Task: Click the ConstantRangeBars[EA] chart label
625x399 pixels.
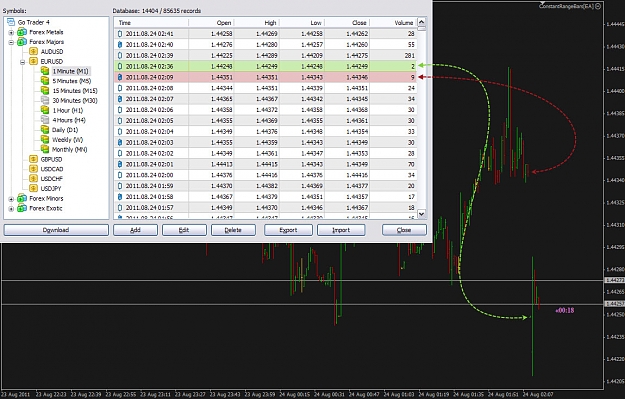Action: [x=566, y=6]
